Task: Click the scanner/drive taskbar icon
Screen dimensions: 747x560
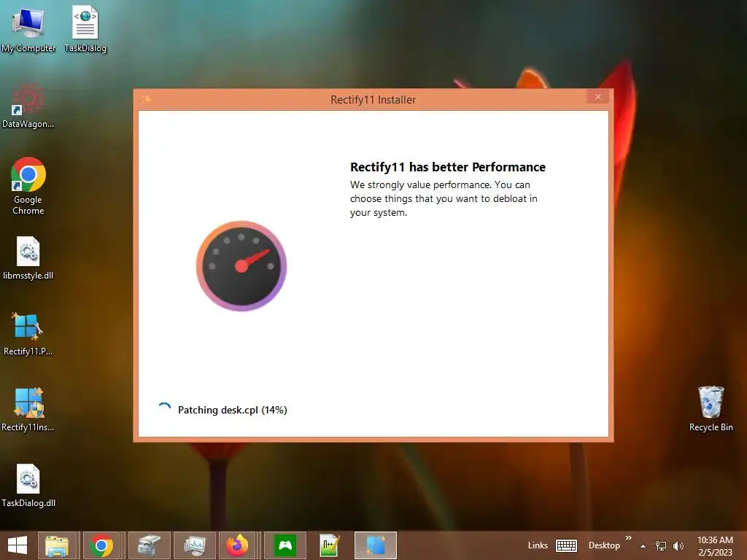Action: click(149, 545)
